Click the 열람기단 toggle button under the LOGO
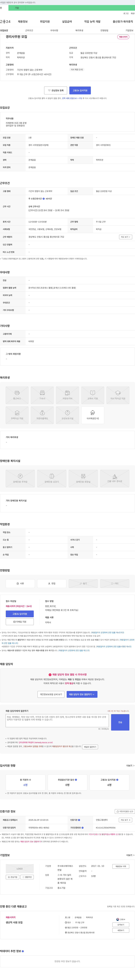The height and width of the screenshot is (980, 135). tap(27, 877)
